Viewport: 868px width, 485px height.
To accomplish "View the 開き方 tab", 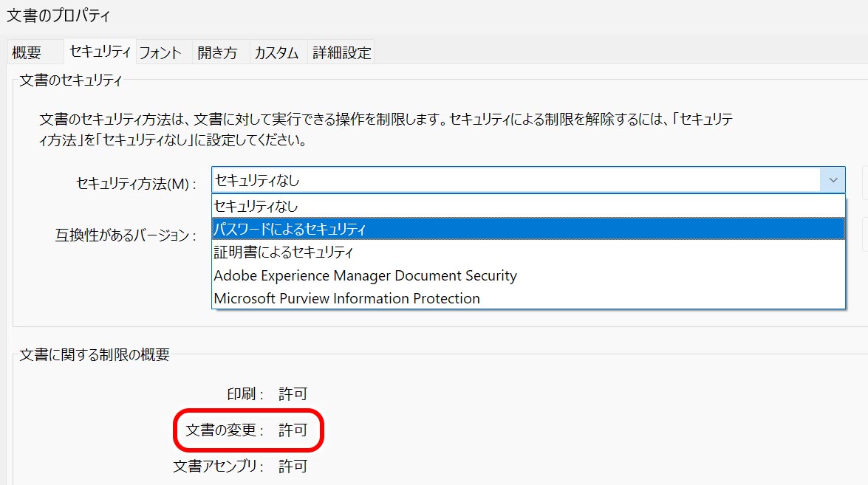I will click(x=218, y=52).
